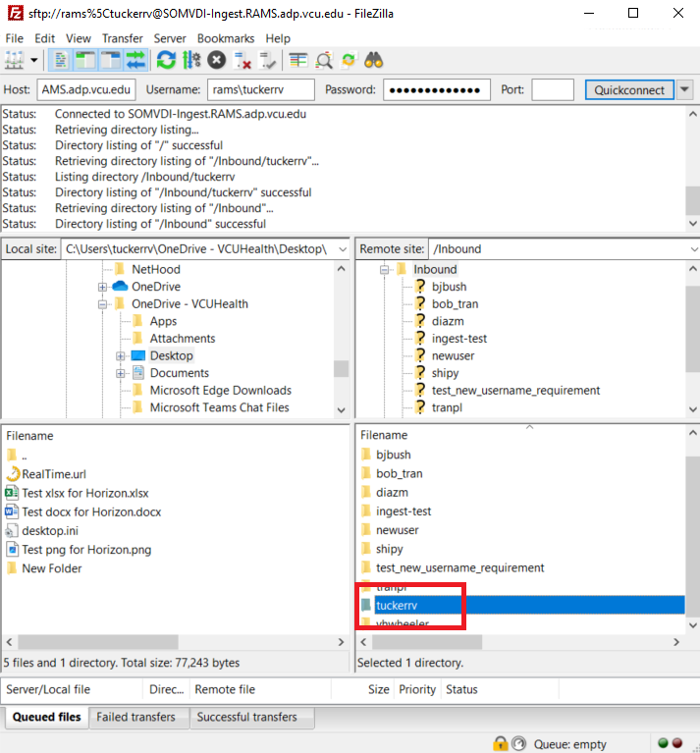
Task: Select bjbush in remote tree
Action: [449, 287]
